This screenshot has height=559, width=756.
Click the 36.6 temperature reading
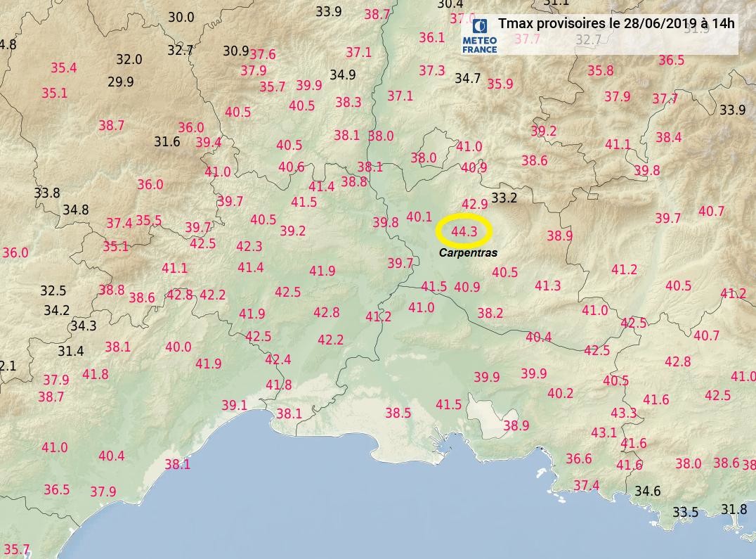[578, 458]
